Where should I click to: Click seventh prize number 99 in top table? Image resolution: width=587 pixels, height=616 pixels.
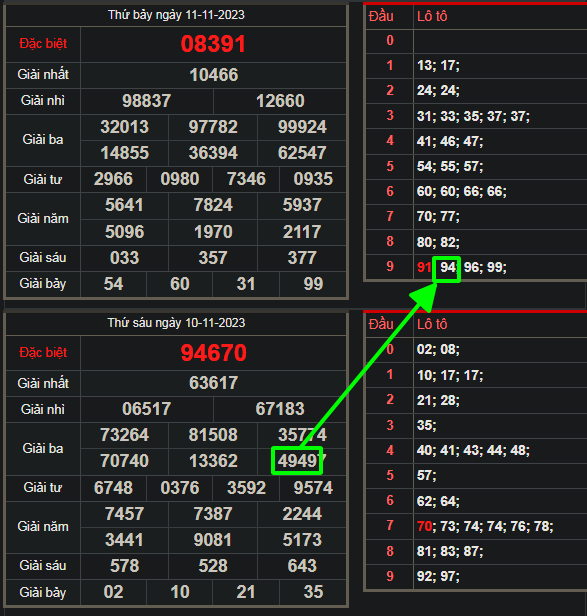[x=313, y=284]
